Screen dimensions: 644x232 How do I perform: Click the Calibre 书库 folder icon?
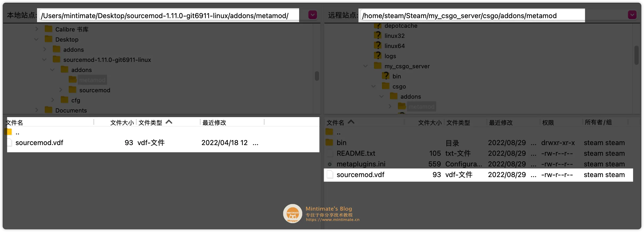48,29
